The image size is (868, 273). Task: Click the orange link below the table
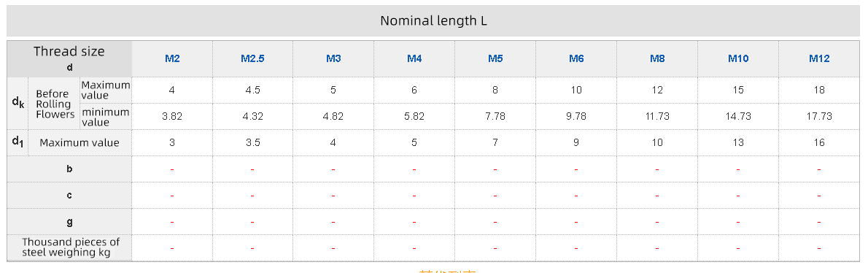pos(447,271)
